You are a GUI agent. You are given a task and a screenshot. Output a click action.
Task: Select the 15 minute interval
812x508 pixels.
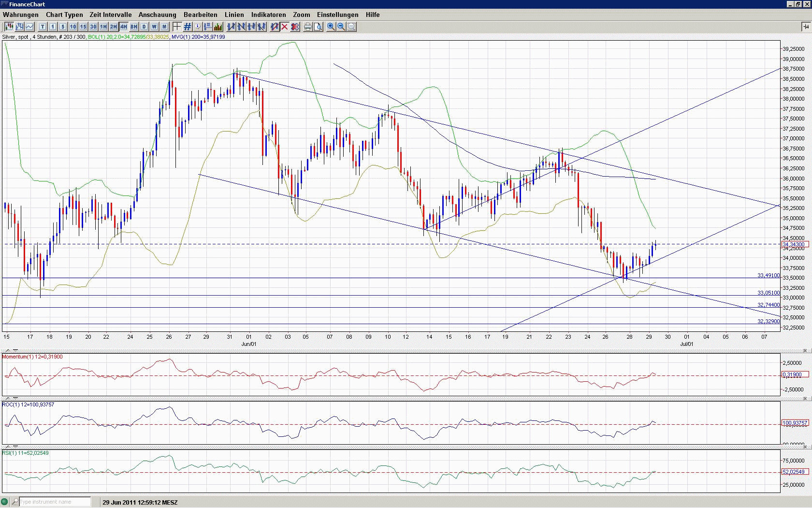tap(83, 27)
